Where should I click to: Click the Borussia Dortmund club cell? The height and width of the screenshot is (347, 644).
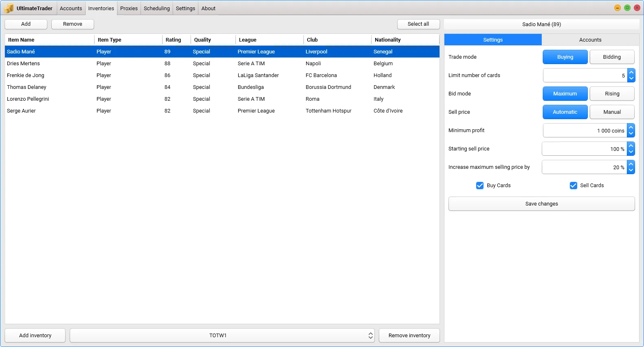click(328, 87)
